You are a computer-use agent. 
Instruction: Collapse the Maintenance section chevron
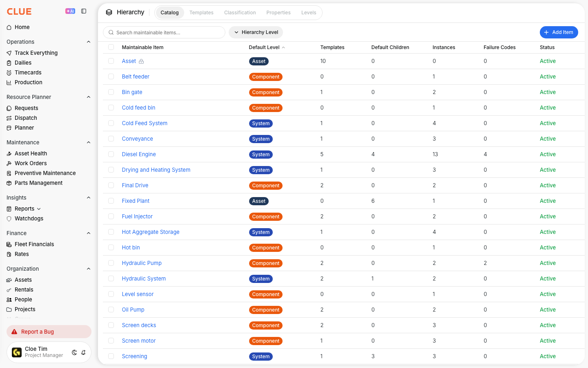89,142
